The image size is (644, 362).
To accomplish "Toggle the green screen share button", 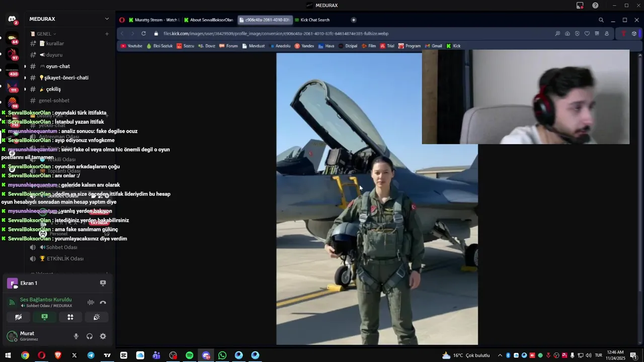I will [44, 317].
